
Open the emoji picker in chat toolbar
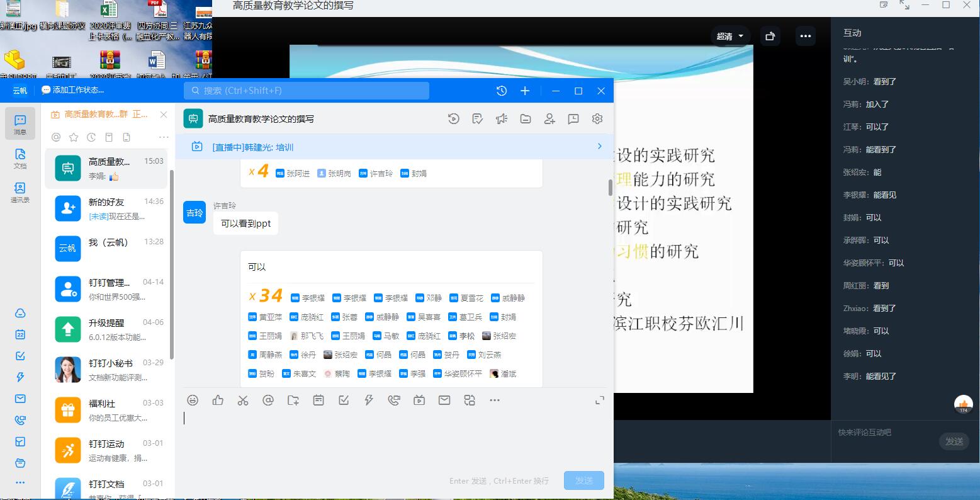[193, 400]
